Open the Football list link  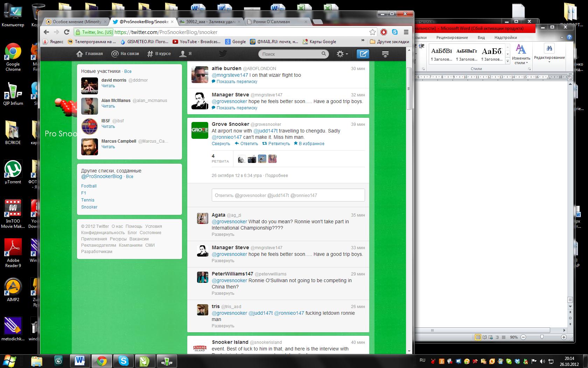pos(89,186)
